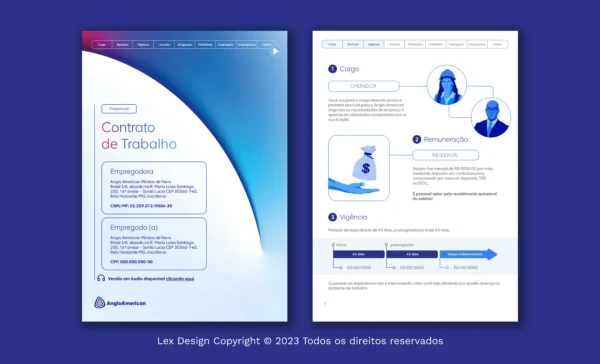Click the light blue arrow segment in the timeline

[x=468, y=255]
